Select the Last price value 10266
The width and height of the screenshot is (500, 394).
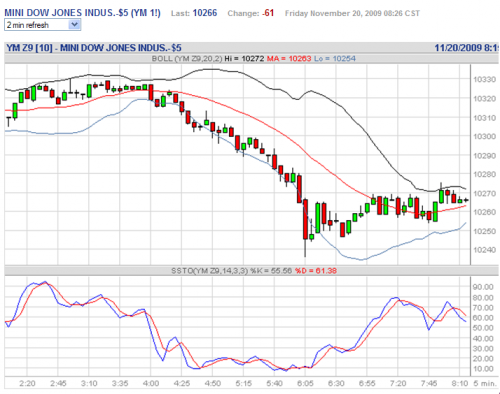tap(205, 13)
